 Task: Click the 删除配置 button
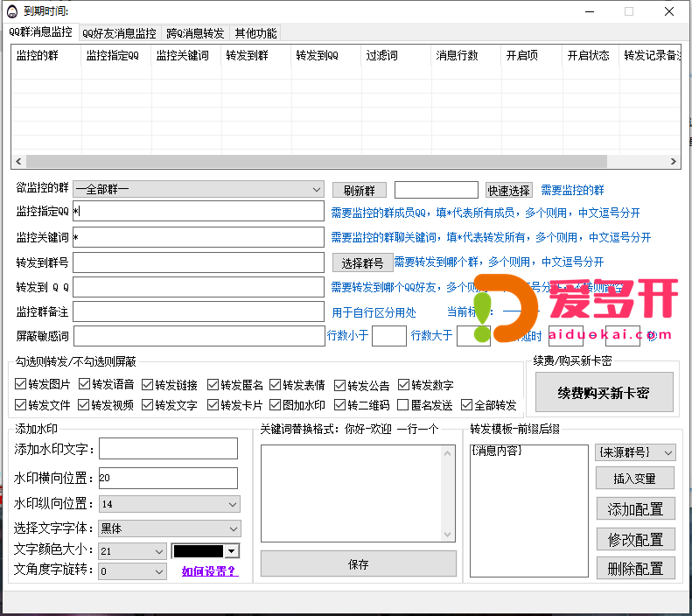635,569
